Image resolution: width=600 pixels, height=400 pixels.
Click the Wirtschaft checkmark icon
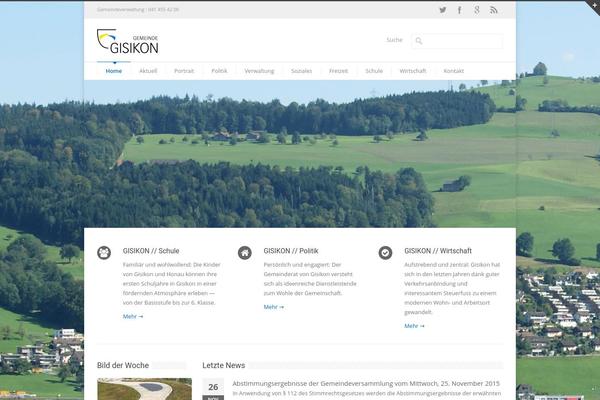[x=385, y=253]
